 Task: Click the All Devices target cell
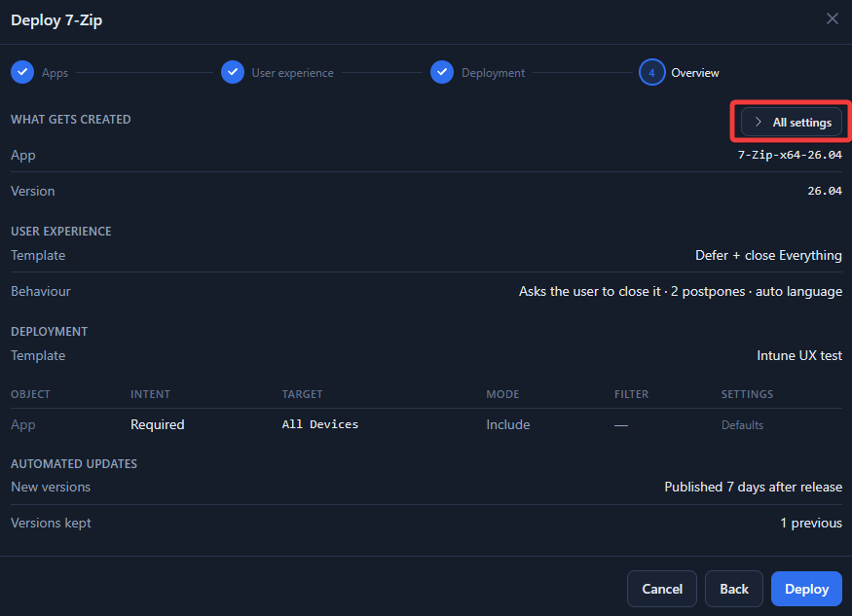click(320, 424)
